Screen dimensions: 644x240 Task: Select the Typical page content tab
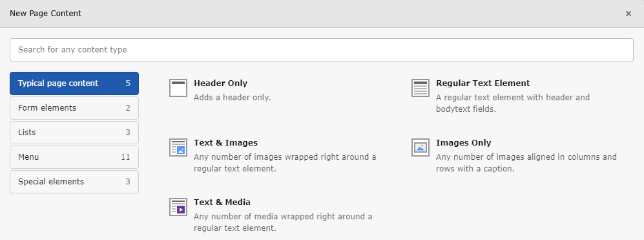click(74, 83)
